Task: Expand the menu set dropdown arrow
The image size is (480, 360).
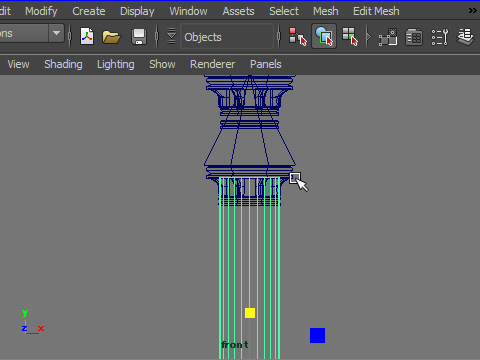Action: click(x=56, y=33)
